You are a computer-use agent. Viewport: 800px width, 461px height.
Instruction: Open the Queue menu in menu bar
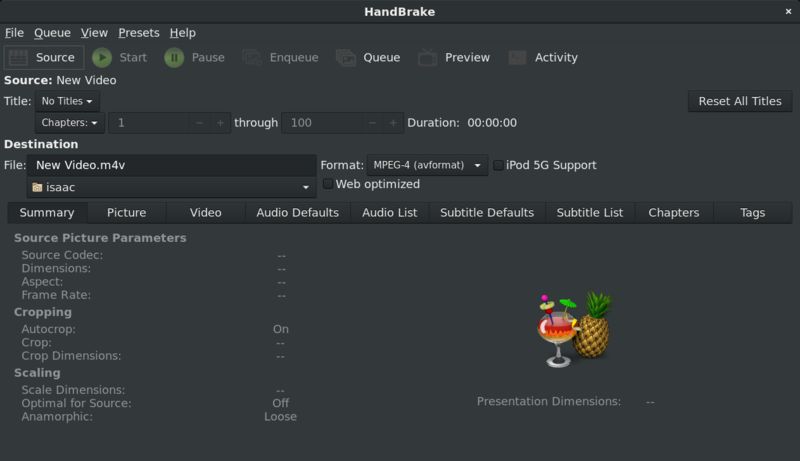(x=52, y=33)
